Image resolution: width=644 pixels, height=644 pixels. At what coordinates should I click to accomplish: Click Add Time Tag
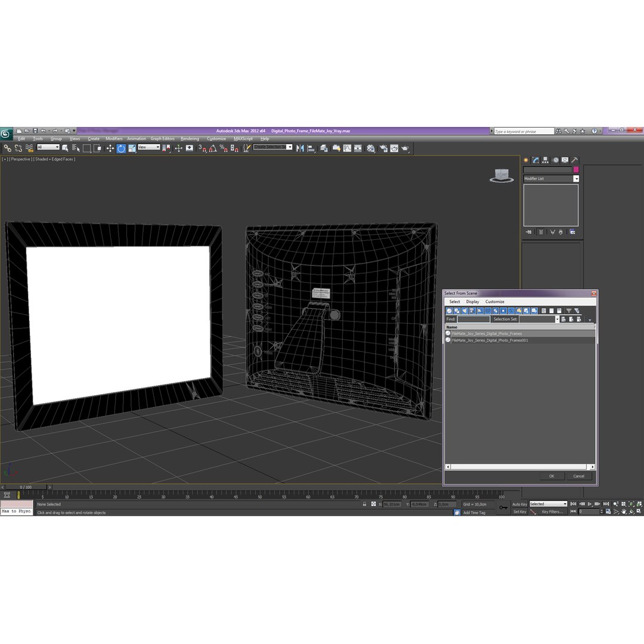[x=474, y=513]
